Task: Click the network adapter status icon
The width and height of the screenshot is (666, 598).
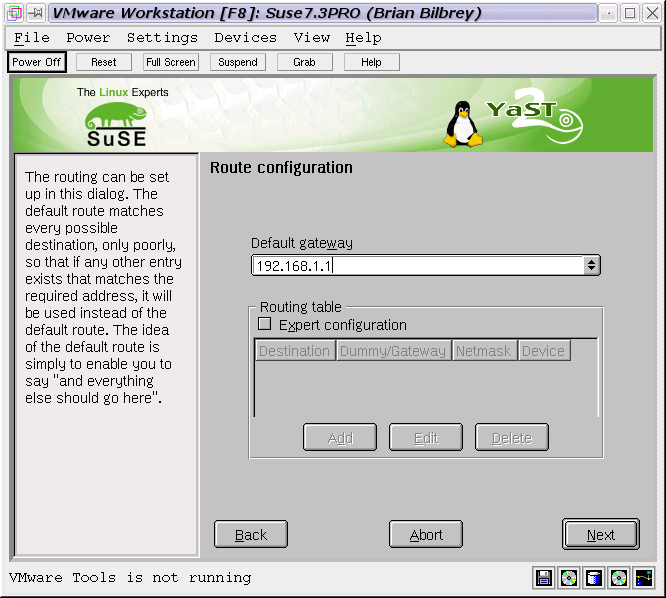Action: 644,578
